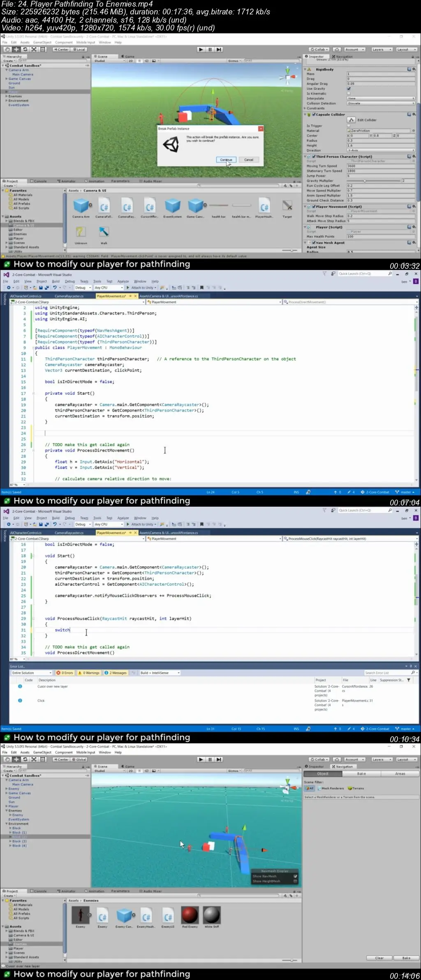Screen dimensions: 421x980
Task: Select the Red Enemy material asset
Action: (x=190, y=917)
